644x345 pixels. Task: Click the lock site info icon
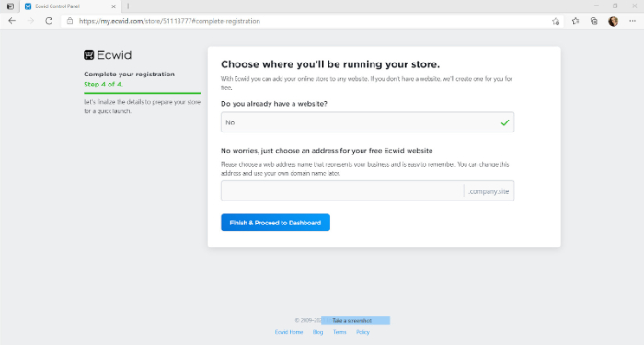[x=70, y=21]
